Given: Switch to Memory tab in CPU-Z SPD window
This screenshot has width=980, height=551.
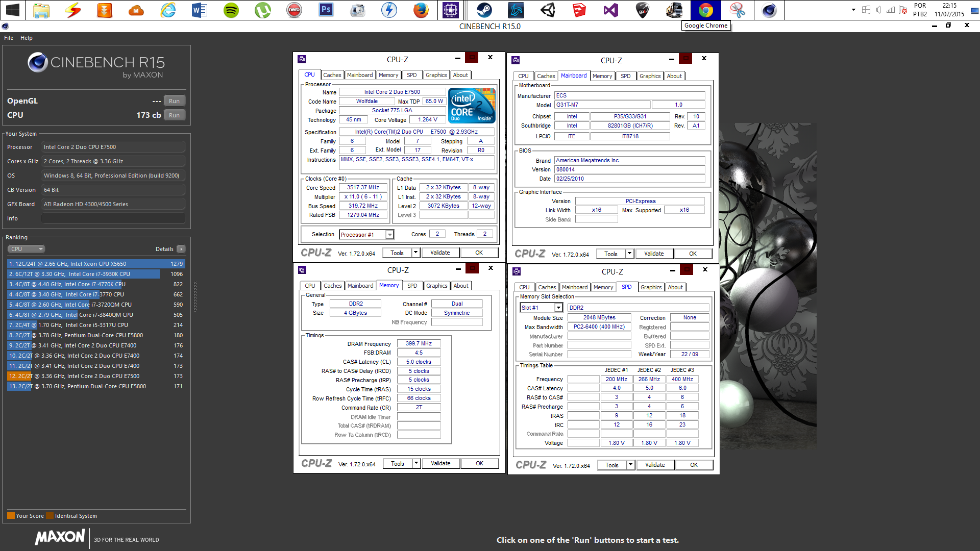Looking at the screenshot, I should [x=603, y=287].
